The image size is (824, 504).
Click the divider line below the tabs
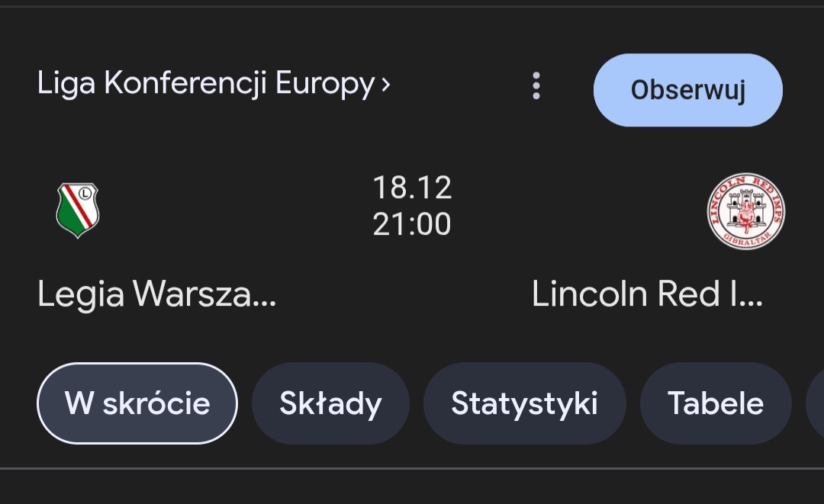[412, 467]
